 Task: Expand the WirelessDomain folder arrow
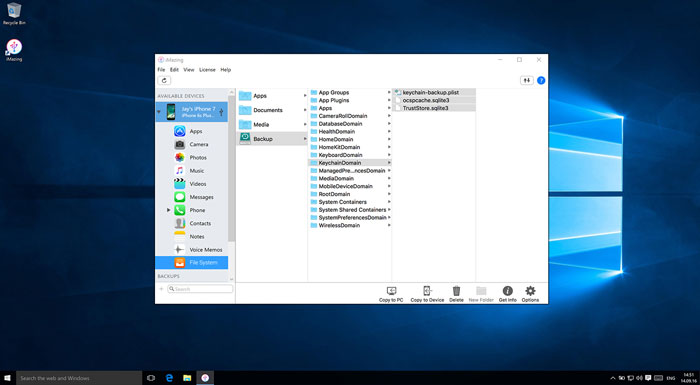(389, 225)
